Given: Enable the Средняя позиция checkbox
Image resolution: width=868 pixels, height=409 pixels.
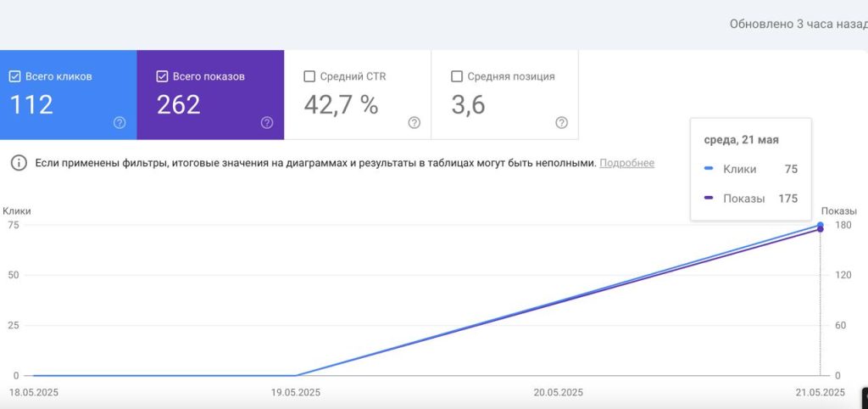Looking at the screenshot, I should click(457, 76).
